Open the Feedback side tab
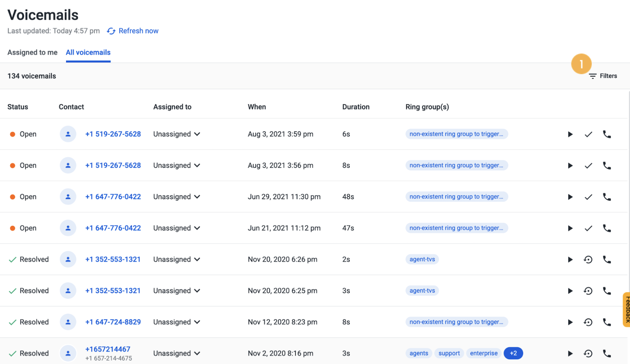The width and height of the screenshot is (630, 364). (x=626, y=309)
